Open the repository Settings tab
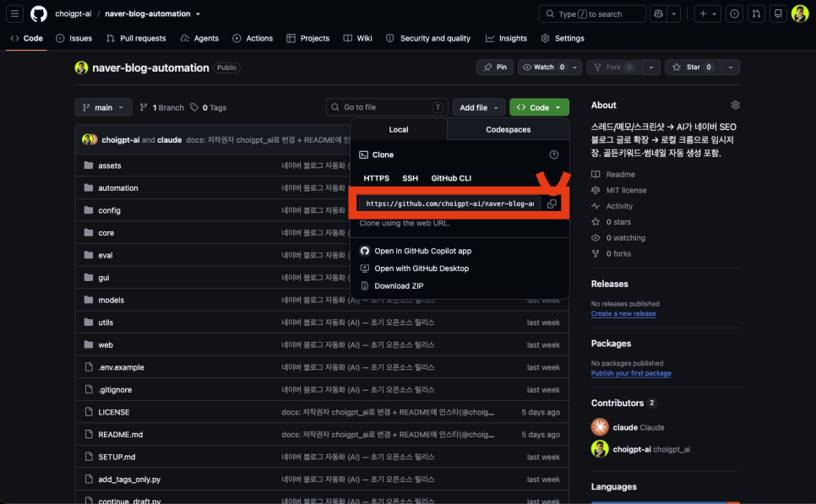The width and height of the screenshot is (816, 504). point(563,39)
